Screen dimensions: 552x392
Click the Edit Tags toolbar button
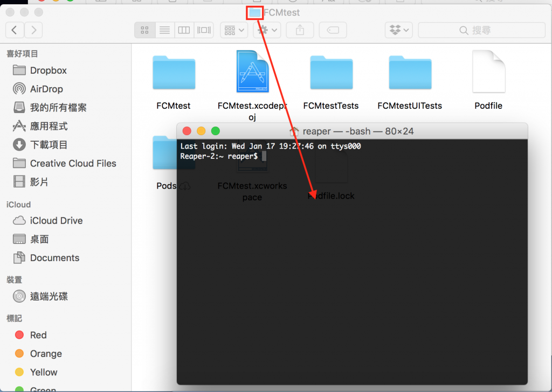click(x=333, y=30)
